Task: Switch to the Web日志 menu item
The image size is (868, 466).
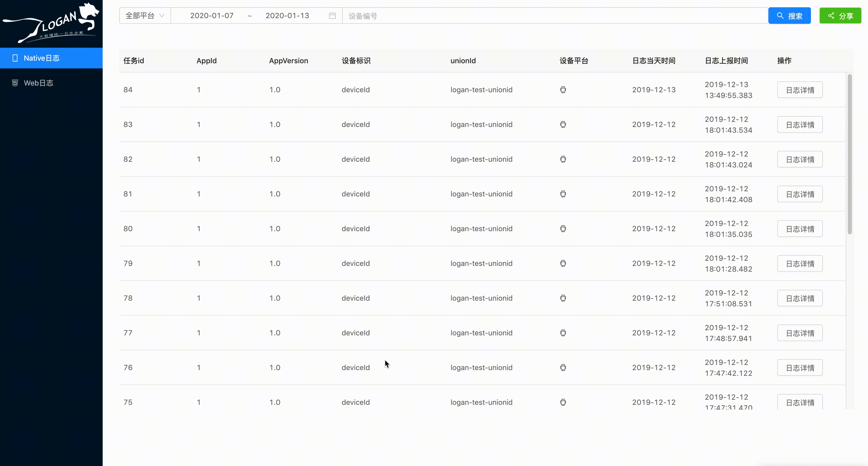Action: pyautogui.click(x=38, y=83)
